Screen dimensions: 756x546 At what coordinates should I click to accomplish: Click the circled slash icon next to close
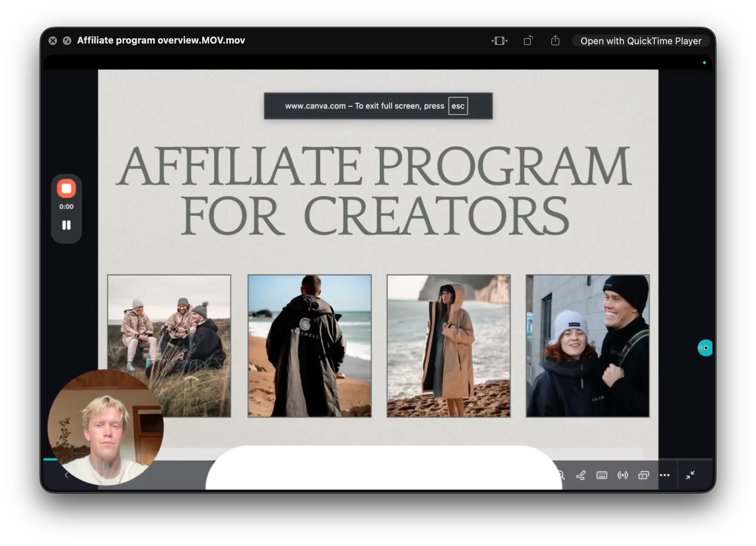(x=67, y=41)
